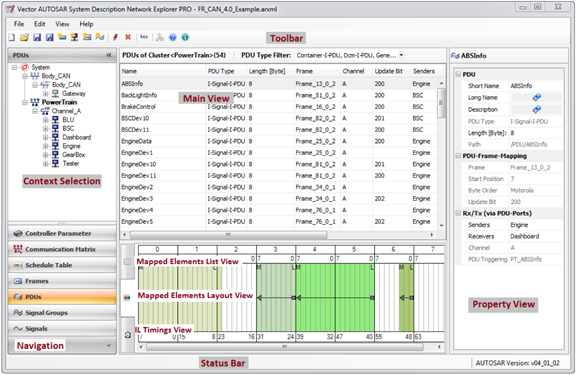
Task: Select the GearBox ECU in tree
Action: pos(73,155)
